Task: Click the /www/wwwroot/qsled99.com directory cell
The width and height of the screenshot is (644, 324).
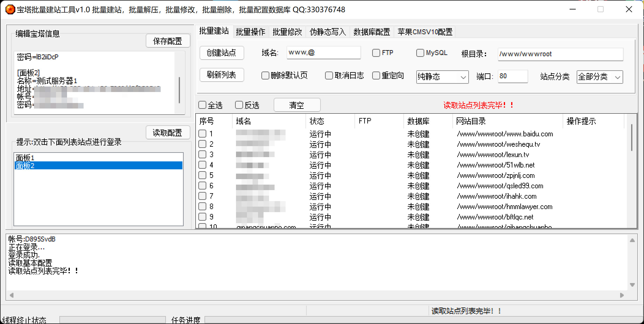Action: (500, 186)
